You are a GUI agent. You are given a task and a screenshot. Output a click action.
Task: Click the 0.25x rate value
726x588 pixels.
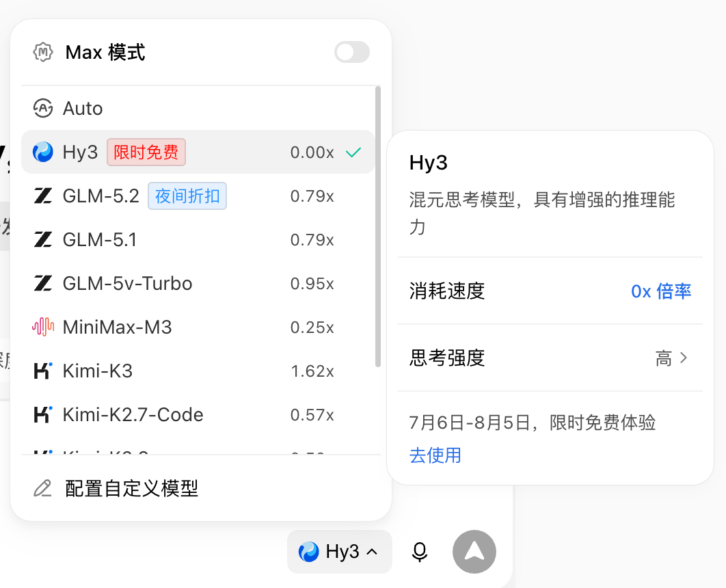pos(312,328)
